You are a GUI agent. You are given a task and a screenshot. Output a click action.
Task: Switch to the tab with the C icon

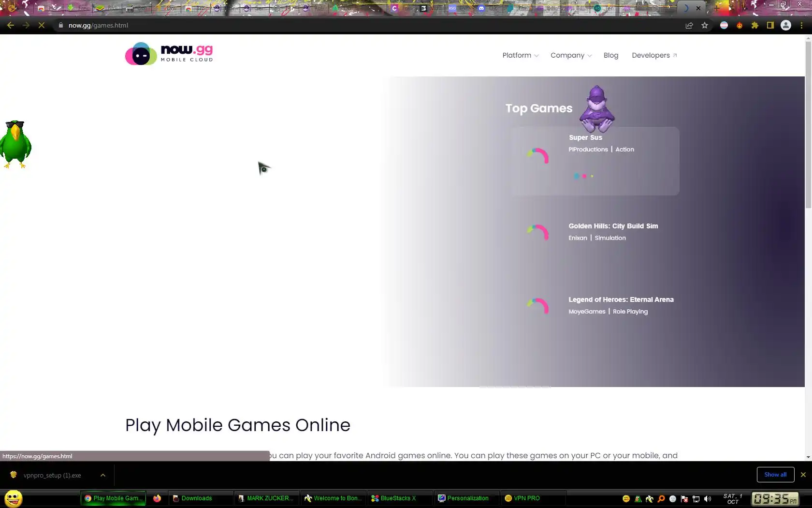pyautogui.click(x=402, y=8)
